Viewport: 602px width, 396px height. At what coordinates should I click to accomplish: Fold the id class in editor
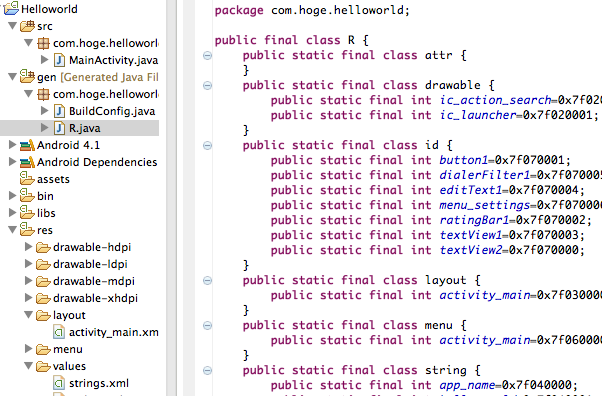point(207,146)
